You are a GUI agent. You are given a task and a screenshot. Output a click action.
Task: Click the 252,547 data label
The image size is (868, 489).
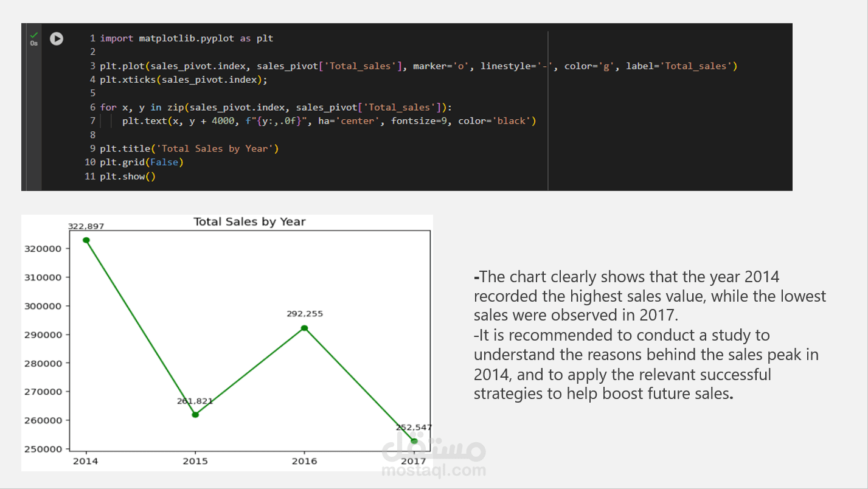pyautogui.click(x=414, y=428)
